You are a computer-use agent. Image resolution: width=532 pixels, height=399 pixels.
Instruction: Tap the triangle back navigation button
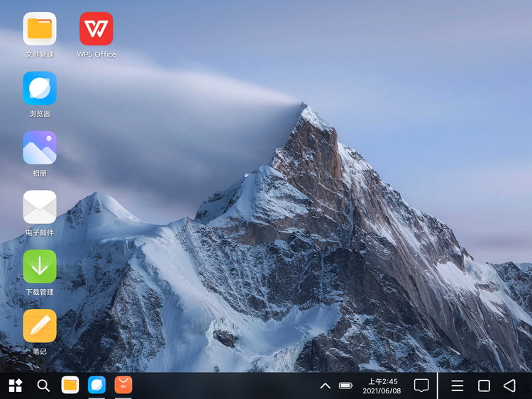[509, 386]
